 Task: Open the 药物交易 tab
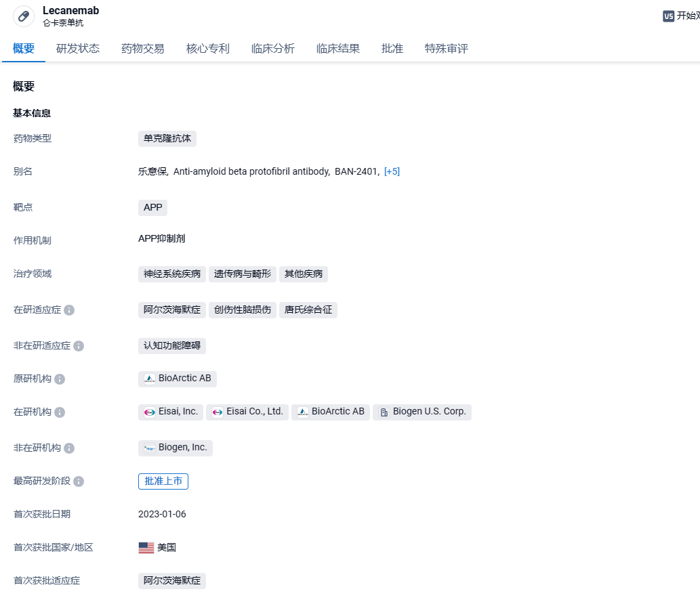143,48
